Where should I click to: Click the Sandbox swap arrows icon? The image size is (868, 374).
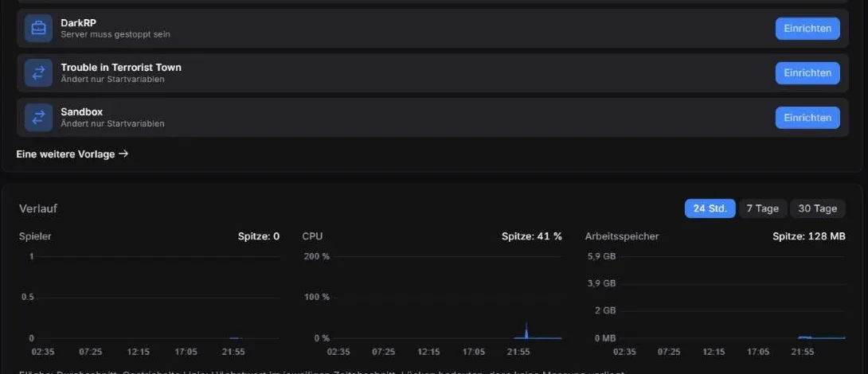tap(39, 117)
